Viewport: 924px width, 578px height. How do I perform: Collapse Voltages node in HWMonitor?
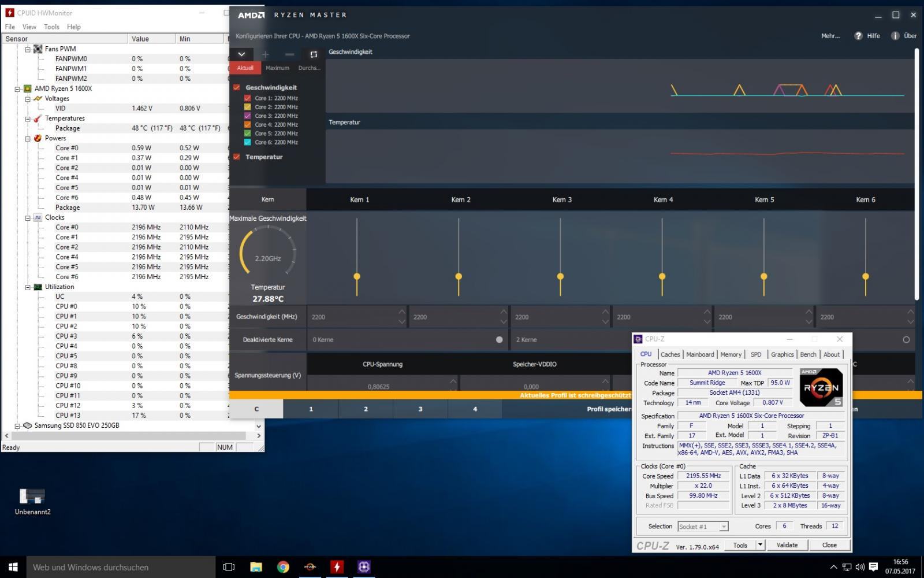(x=28, y=99)
